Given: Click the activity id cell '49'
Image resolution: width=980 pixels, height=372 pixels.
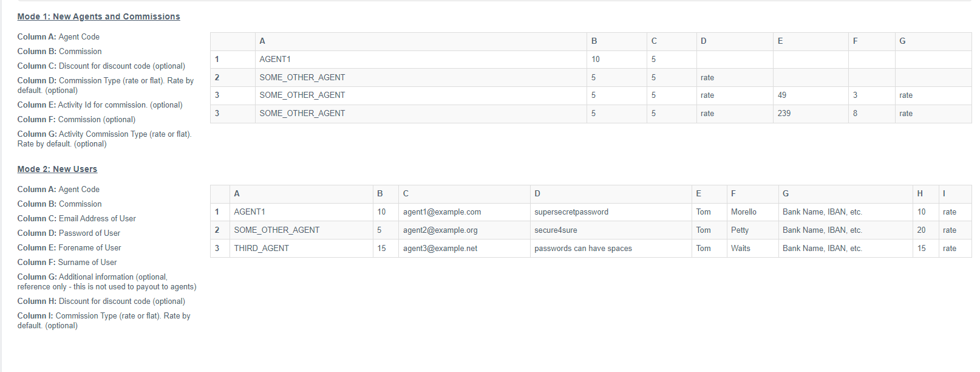Looking at the screenshot, I should pyautogui.click(x=811, y=95).
